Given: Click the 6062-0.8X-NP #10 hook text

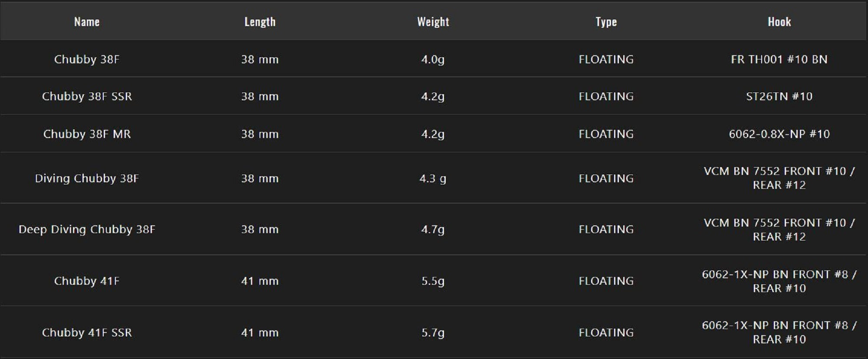Looking at the screenshot, I should pos(779,134).
